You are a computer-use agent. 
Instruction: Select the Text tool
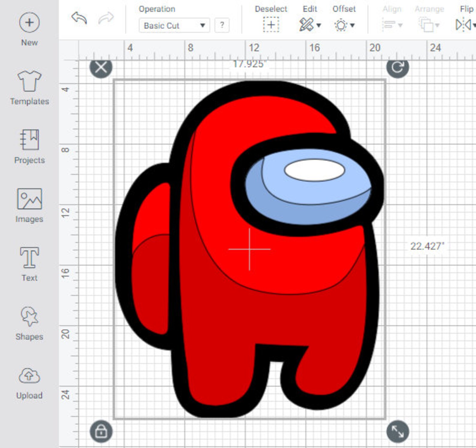pyautogui.click(x=29, y=264)
